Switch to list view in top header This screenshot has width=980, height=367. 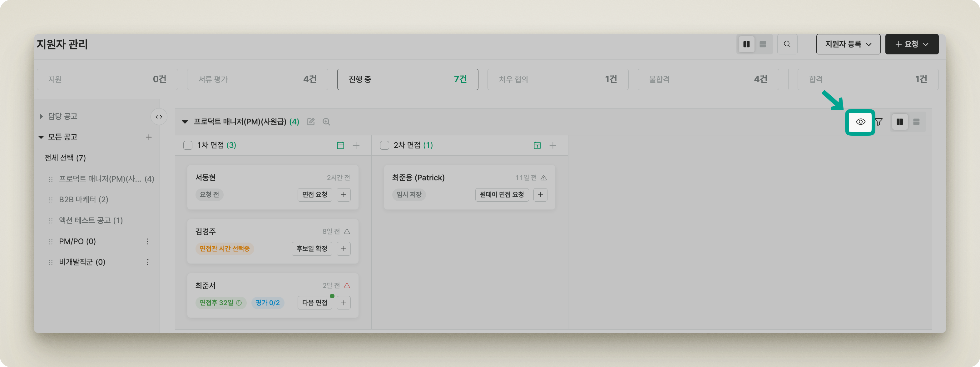coord(763,44)
